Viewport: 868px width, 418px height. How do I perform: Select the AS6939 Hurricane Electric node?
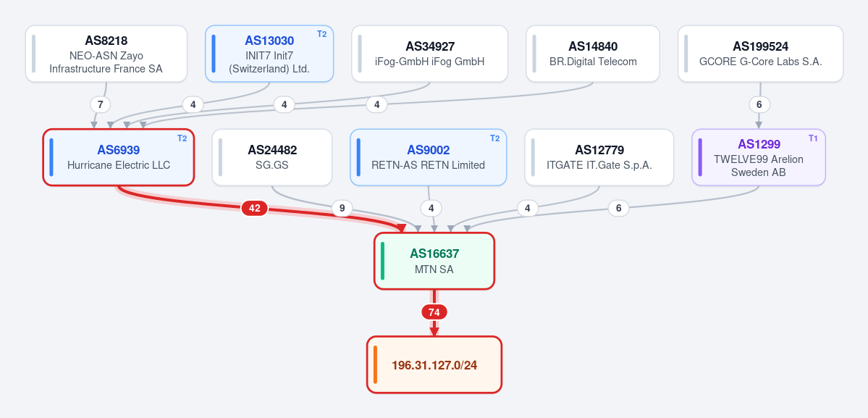pyautogui.click(x=119, y=157)
